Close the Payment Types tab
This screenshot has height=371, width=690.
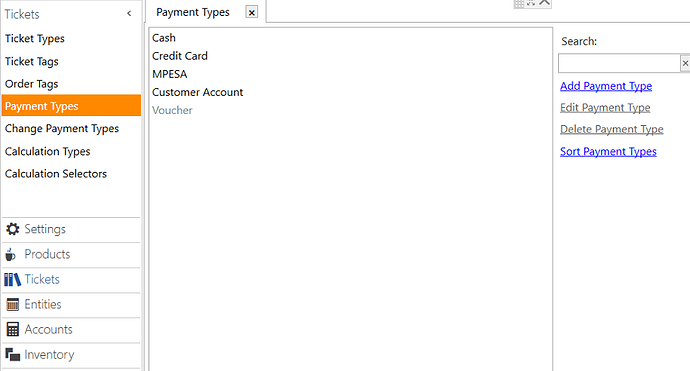tap(252, 12)
